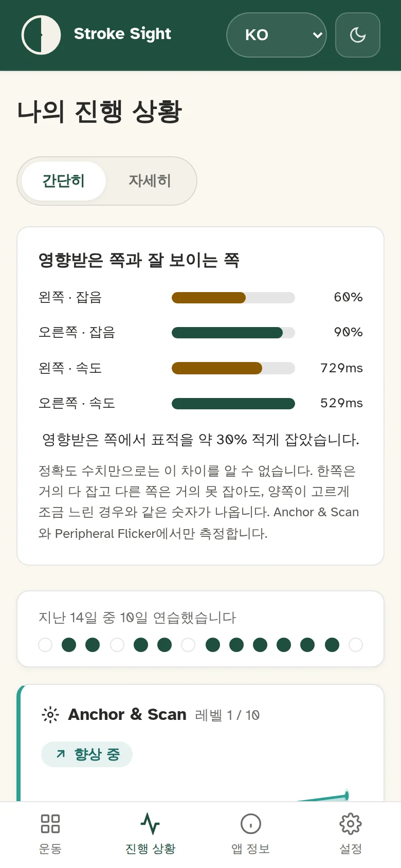Select the 운동 tab label
The width and height of the screenshot is (401, 868).
point(50,848)
